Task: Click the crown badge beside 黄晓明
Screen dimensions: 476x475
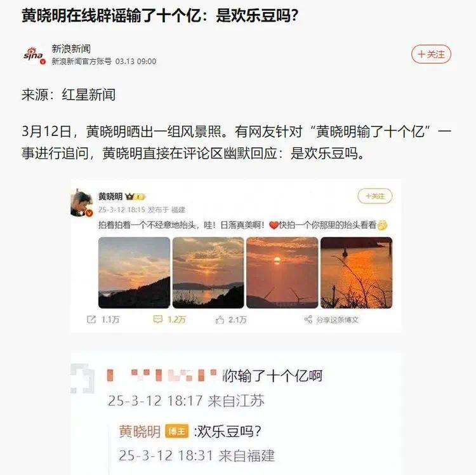Action: (129, 196)
